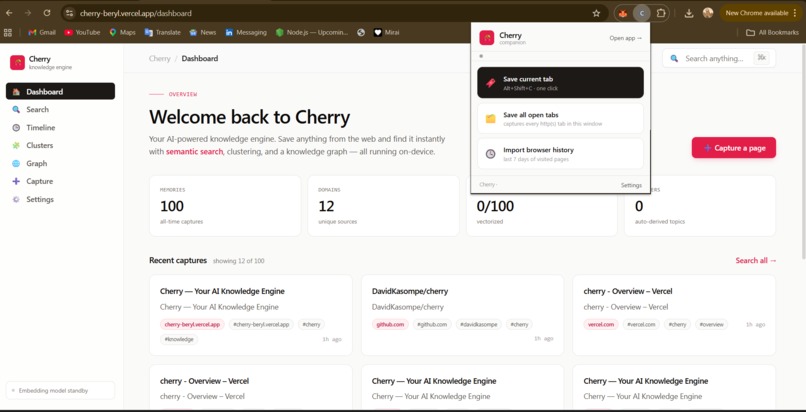The height and width of the screenshot is (412, 806).
Task: Click the Capture a page button
Action: coord(734,148)
